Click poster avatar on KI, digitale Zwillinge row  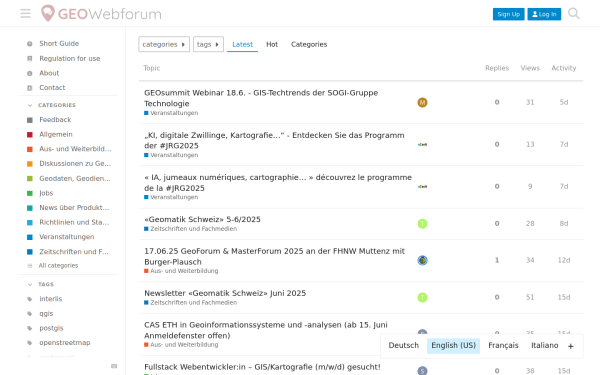pyautogui.click(x=422, y=145)
